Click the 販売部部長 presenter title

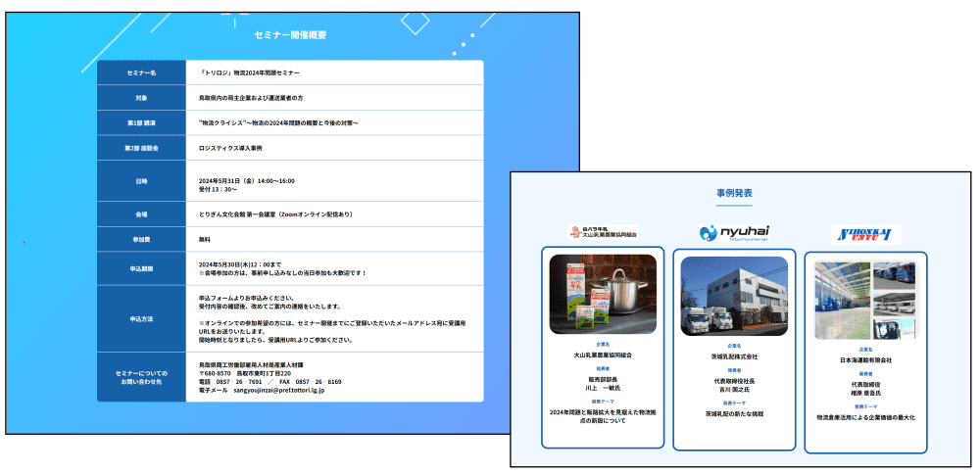click(603, 379)
